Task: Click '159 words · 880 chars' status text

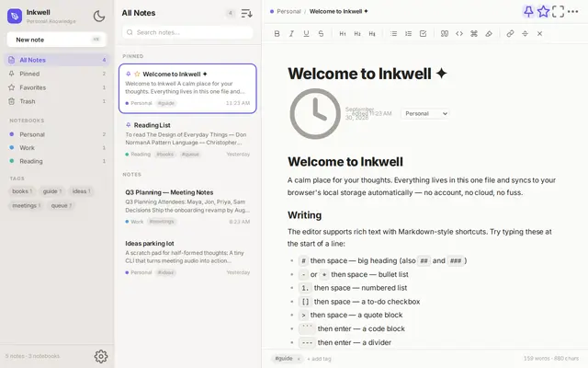Action: point(551,359)
